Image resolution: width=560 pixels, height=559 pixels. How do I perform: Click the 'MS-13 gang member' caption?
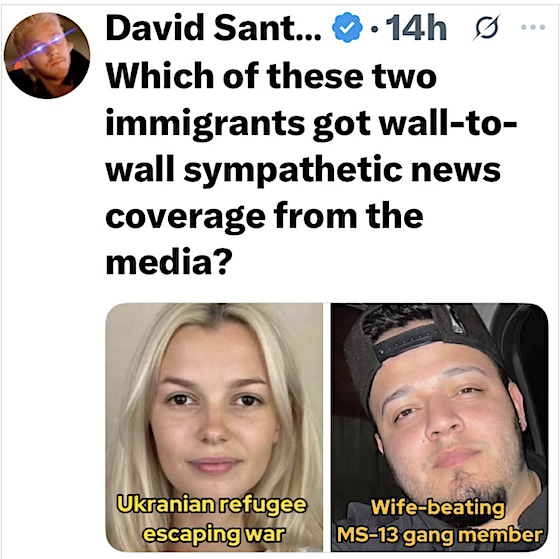point(440,535)
